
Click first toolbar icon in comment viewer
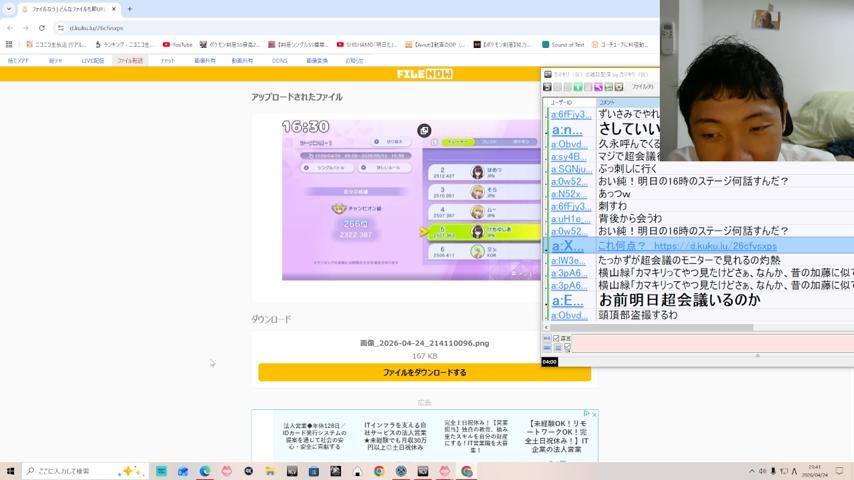pos(547,87)
